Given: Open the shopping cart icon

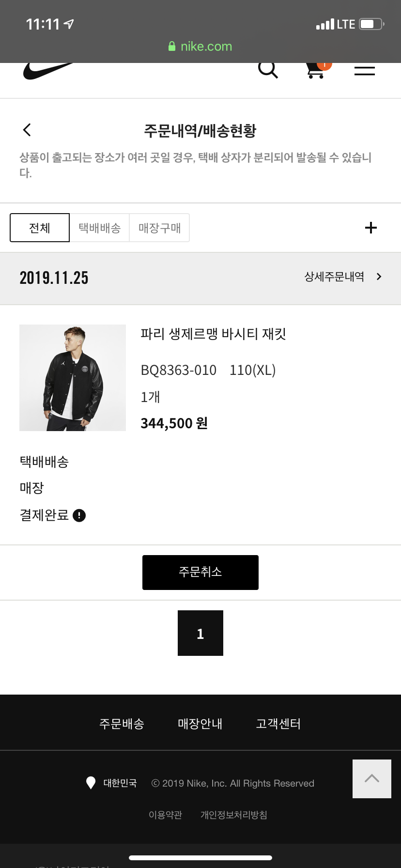Looking at the screenshot, I should pyautogui.click(x=316, y=70).
